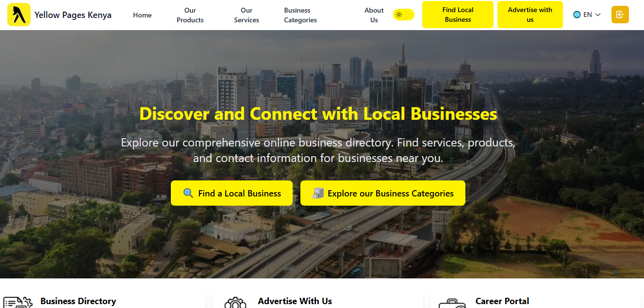Click the Yellow Pages walking fingers logo
The image size is (644, 308).
[x=19, y=15]
